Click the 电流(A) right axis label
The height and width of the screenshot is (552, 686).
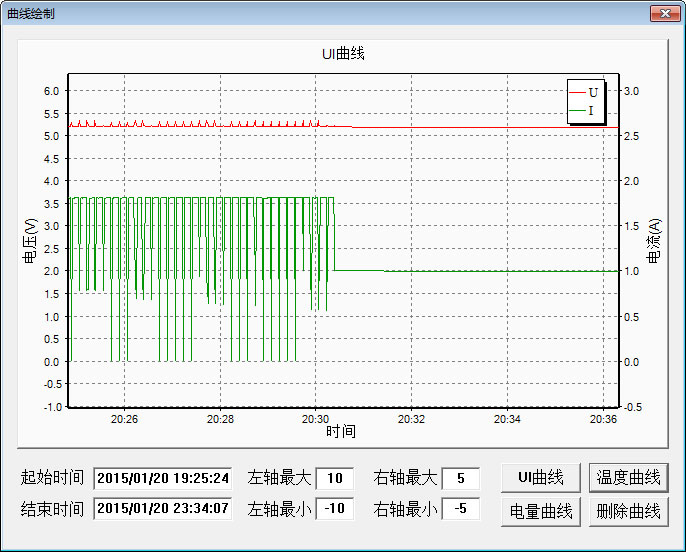[x=654, y=241]
